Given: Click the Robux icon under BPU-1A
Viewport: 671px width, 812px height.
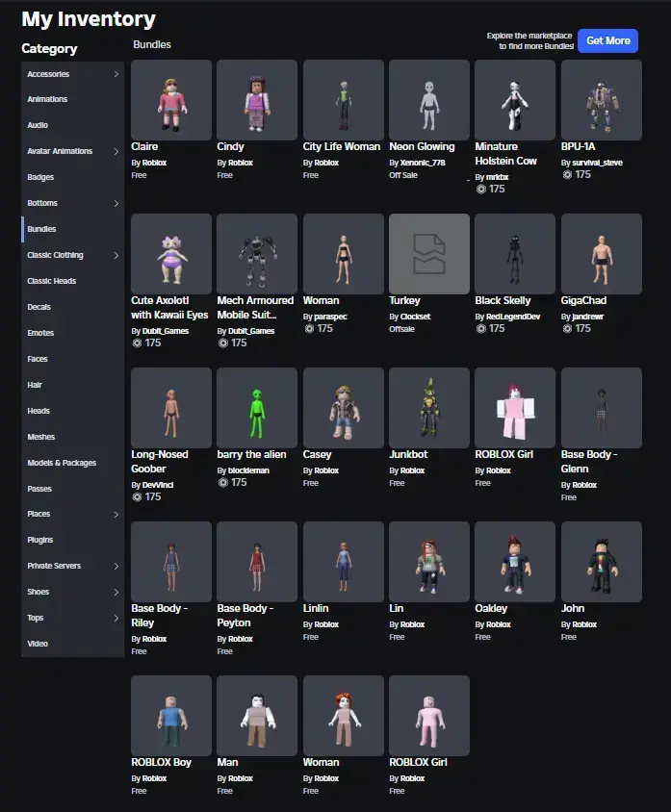Looking at the screenshot, I should (x=567, y=174).
